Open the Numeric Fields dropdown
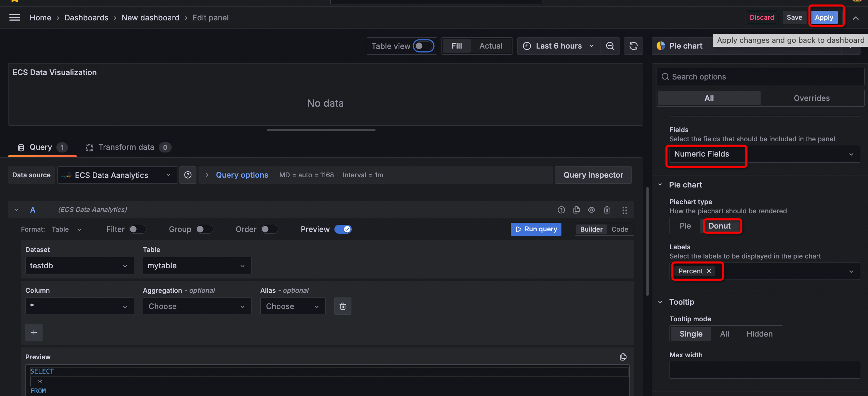 coord(765,154)
